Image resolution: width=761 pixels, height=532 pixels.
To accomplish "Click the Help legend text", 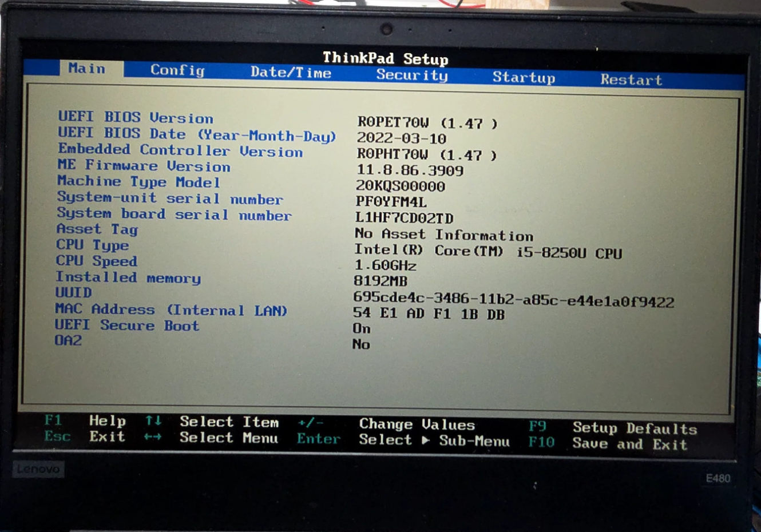I will (x=107, y=421).
